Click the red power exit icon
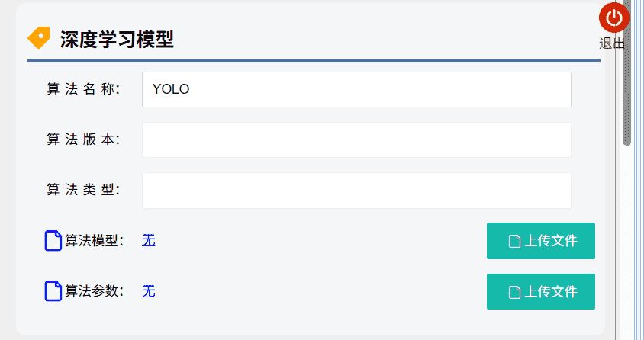 [613, 18]
